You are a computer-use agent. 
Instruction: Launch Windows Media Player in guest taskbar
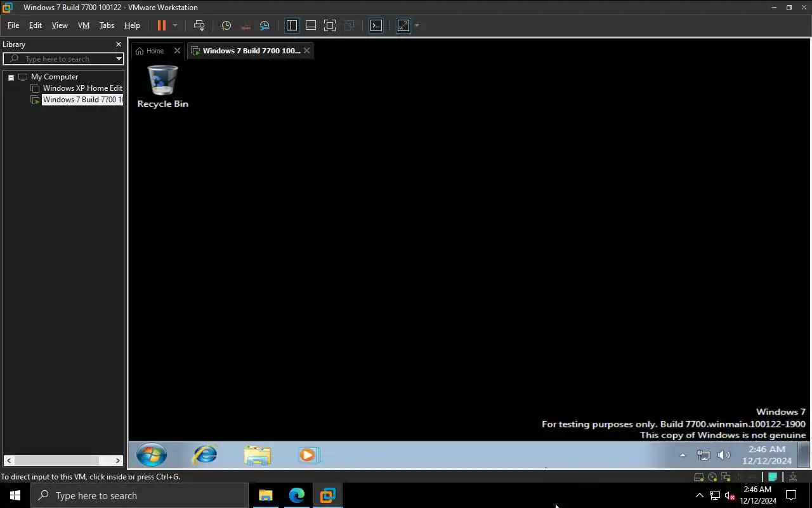pos(310,455)
